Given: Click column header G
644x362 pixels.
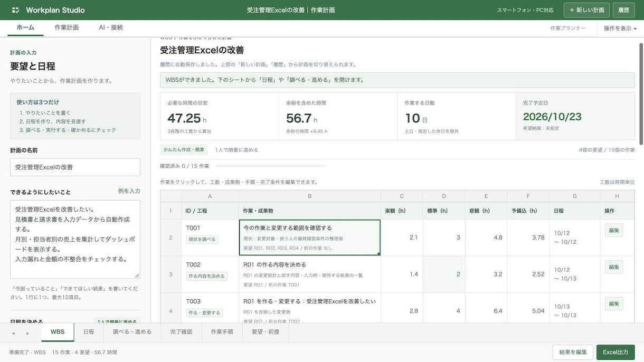Looking at the screenshot, I should click(575, 196).
